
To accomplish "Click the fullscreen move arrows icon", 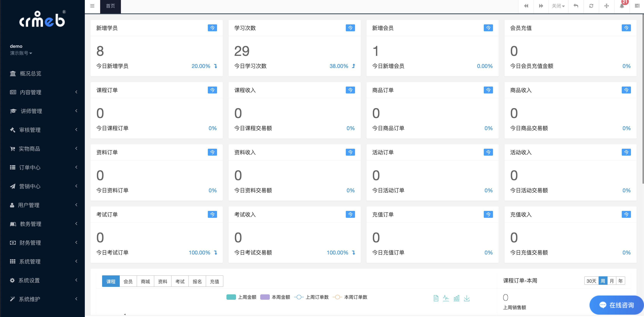I will (607, 6).
